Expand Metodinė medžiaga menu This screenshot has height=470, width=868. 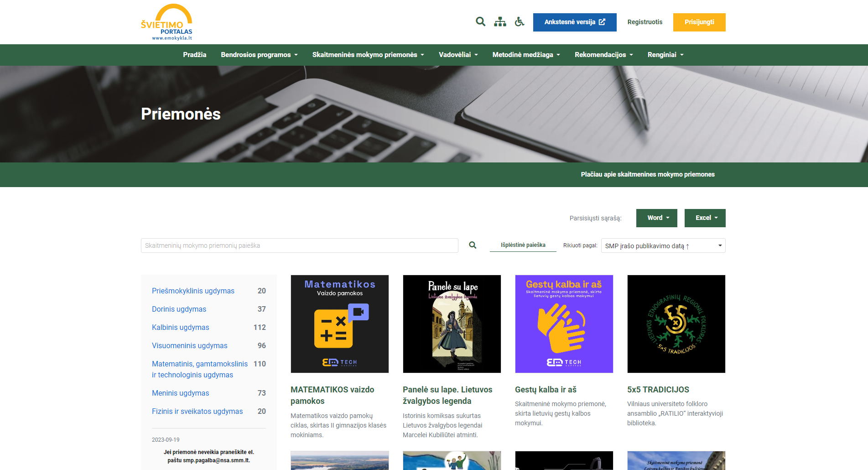pos(526,55)
